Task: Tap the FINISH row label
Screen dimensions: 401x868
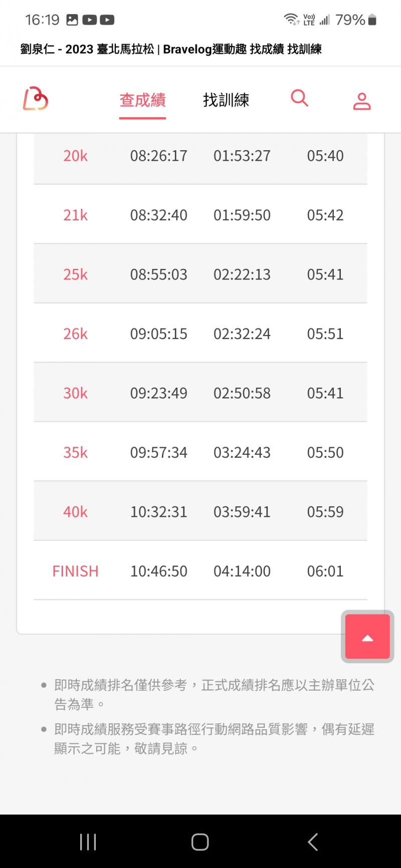Action: click(75, 571)
